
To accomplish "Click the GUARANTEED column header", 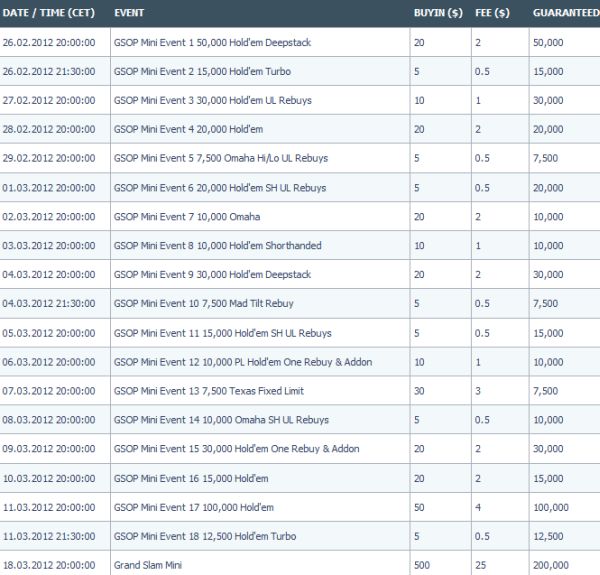I will (566, 13).
